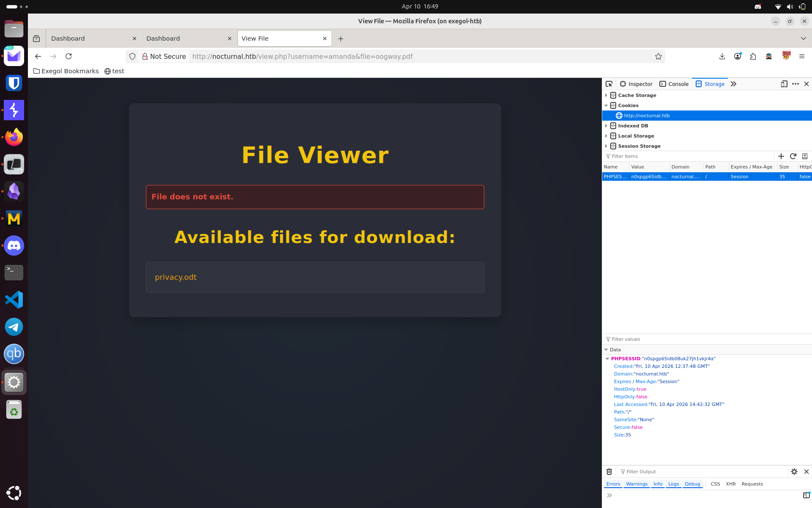Click the add cookie plus icon
Screen dimensions: 812x508
(x=781, y=156)
